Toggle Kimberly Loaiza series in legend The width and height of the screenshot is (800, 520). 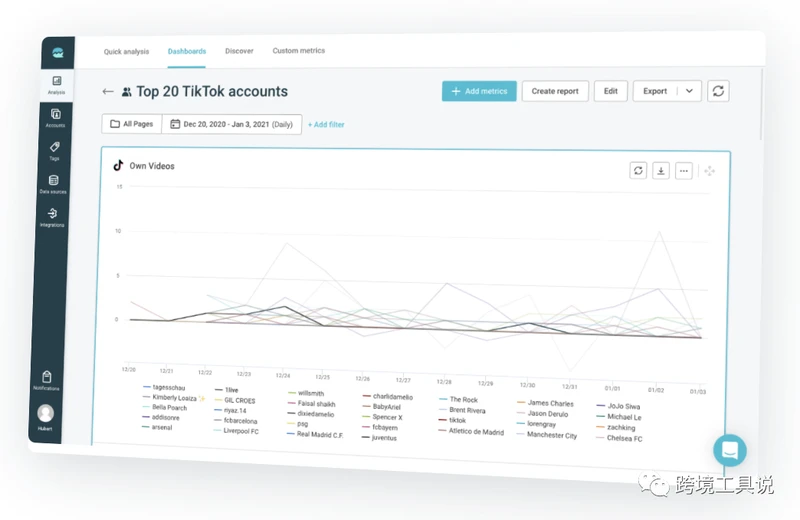point(174,398)
